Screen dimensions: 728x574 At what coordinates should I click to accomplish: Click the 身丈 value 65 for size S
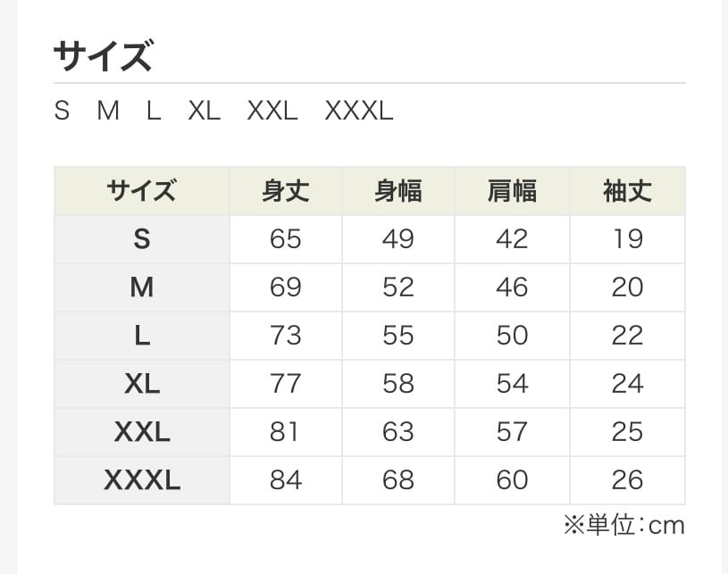285,238
